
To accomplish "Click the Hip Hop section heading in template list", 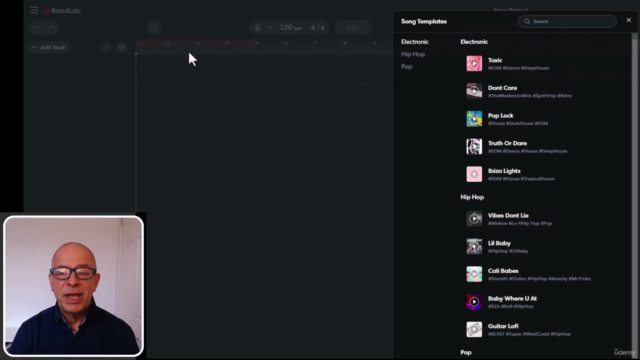I will [472, 197].
